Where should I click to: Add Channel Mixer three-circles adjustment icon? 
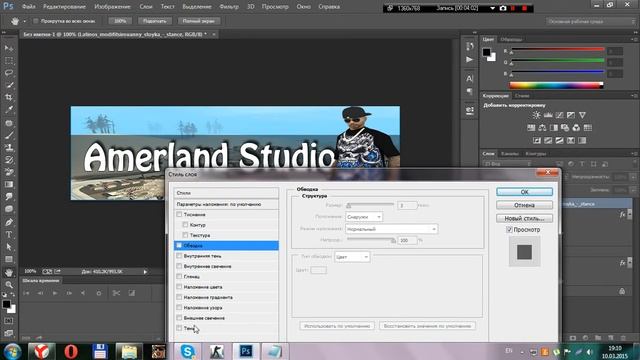(576, 128)
